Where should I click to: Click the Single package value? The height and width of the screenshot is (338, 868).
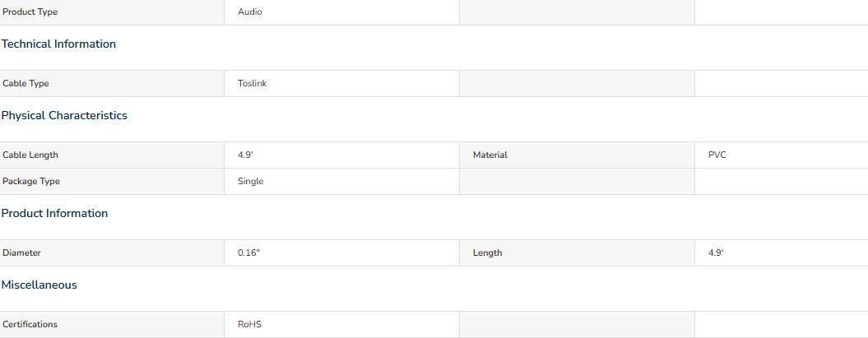coord(251,182)
